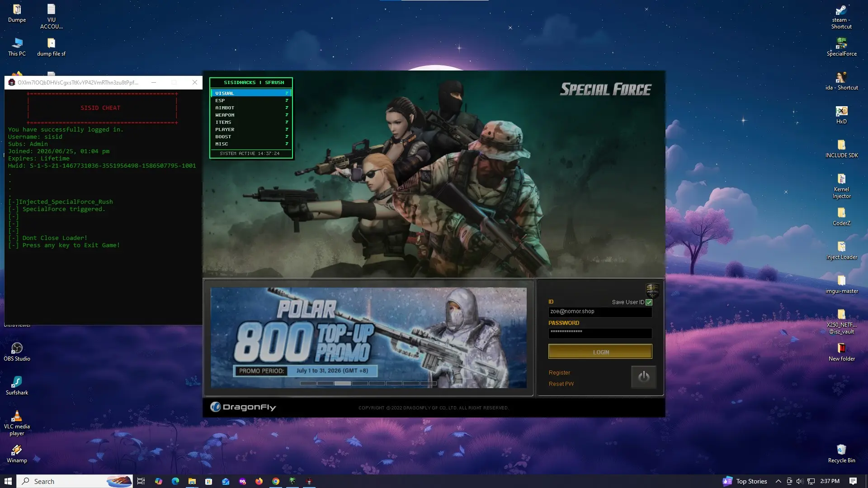868x488 pixels.
Task: Select the BOOST cheat menu entry
Action: click(x=251, y=136)
